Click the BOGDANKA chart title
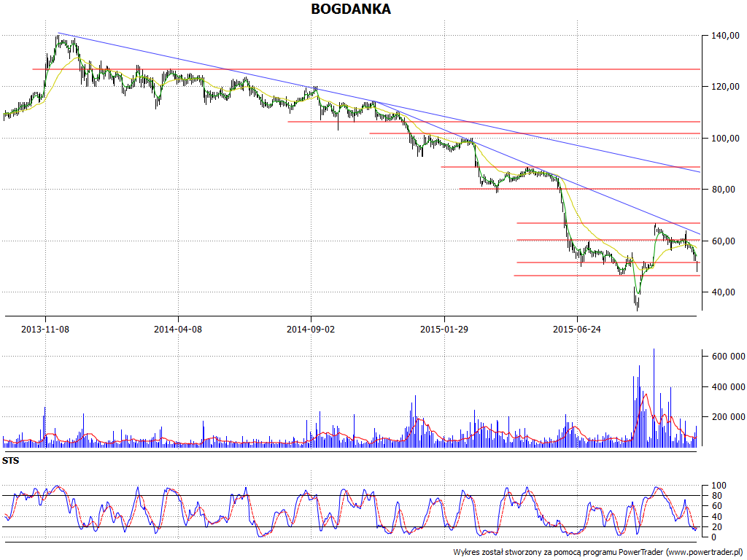Screen dimensions: 747x560 click(x=351, y=9)
